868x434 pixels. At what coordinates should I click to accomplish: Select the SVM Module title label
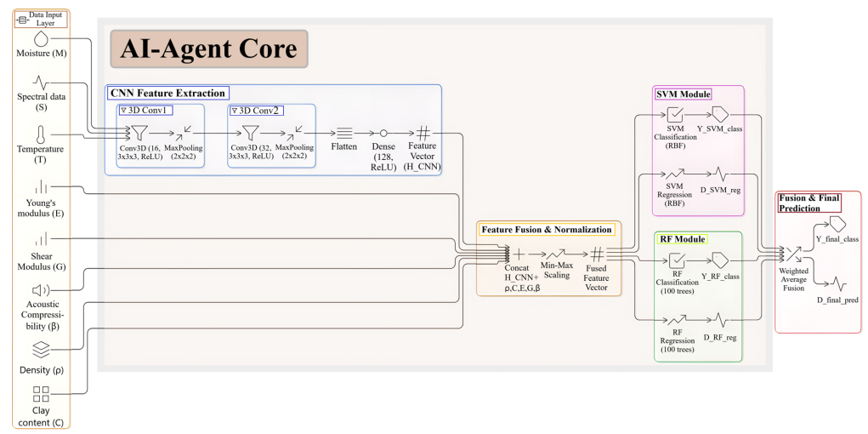[683, 94]
